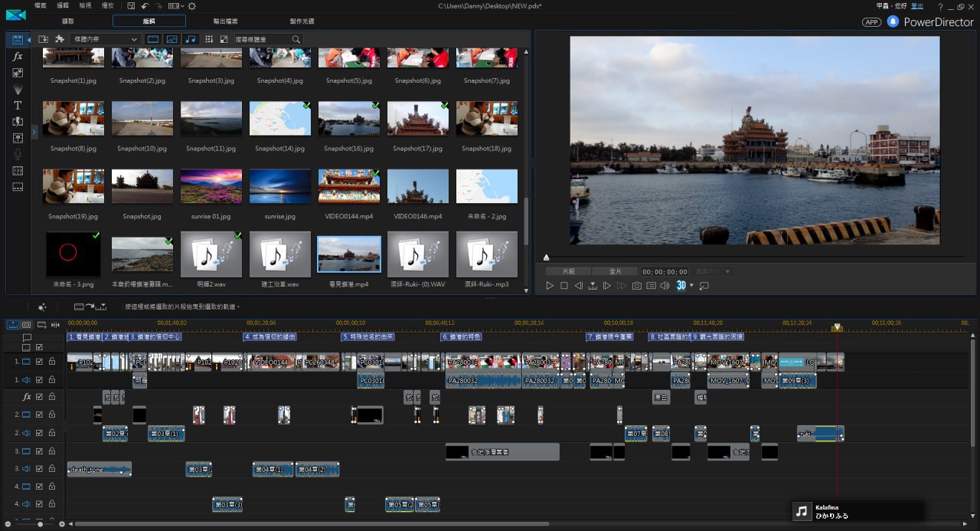The width and height of the screenshot is (980, 531).
Task: Click the import media folder icon
Action: (x=44, y=39)
